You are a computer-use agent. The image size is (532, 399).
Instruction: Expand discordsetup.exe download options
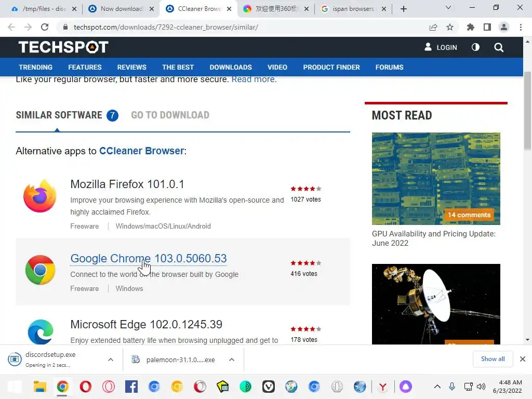[111, 360]
